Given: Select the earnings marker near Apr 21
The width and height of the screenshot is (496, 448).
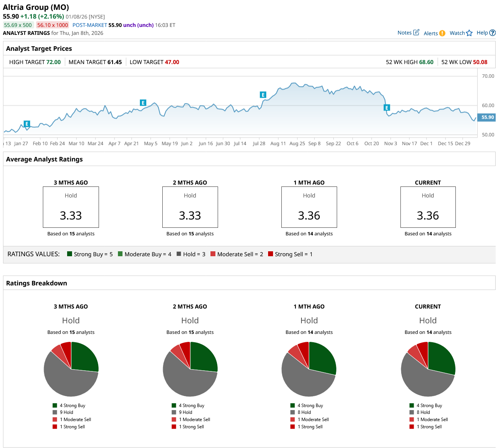Looking at the screenshot, I should [x=143, y=103].
